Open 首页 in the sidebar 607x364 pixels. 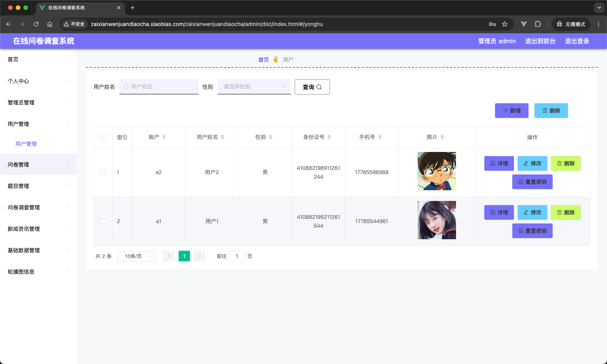[x=38, y=59]
